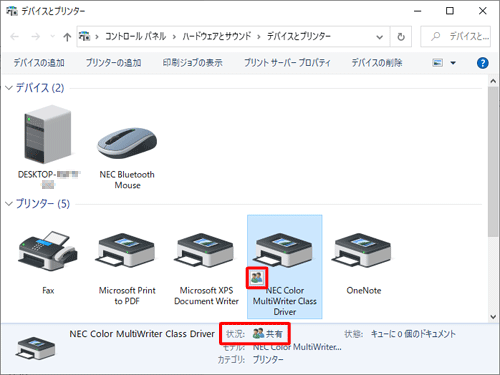500x375 pixels.
Task: Go up one level with up arrow
Action: point(67,37)
